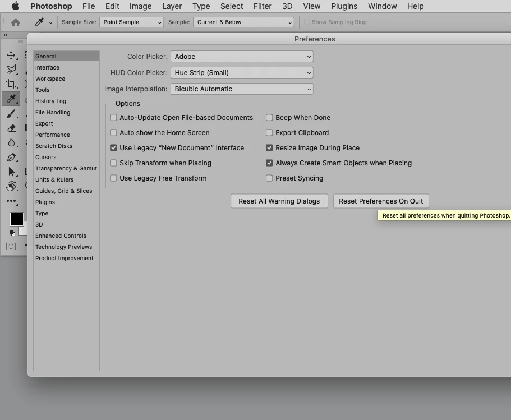Open the Plugins menu in menu bar
This screenshot has height=420, width=511.
[344, 6]
